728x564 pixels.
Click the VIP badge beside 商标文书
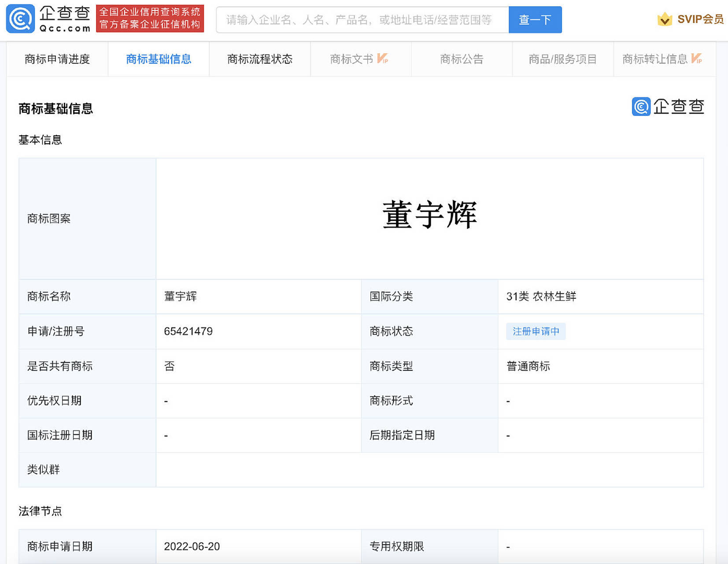pyautogui.click(x=382, y=59)
